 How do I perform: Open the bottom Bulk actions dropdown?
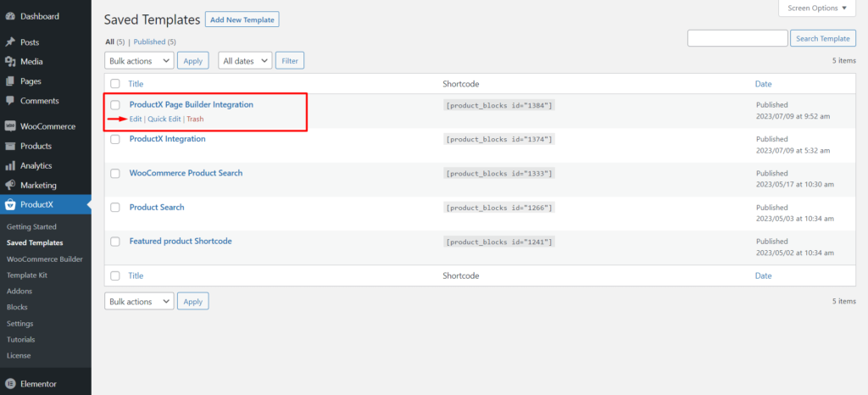pos(139,302)
